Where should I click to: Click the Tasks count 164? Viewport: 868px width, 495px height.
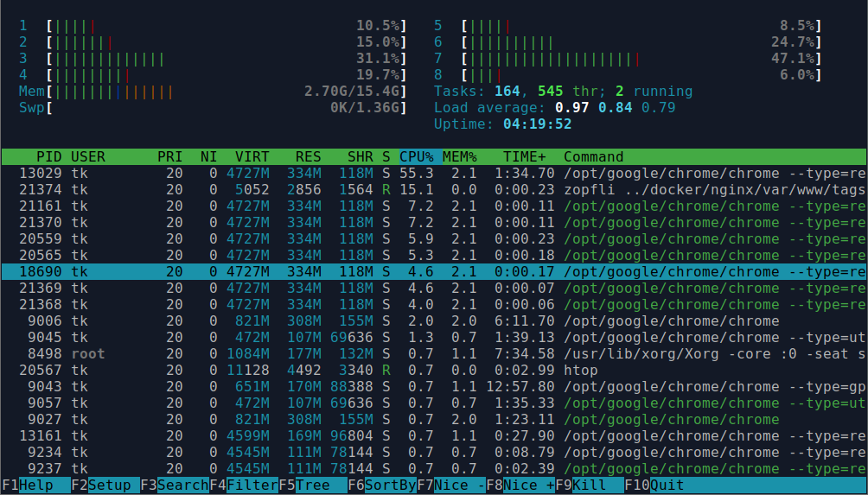[507, 92]
